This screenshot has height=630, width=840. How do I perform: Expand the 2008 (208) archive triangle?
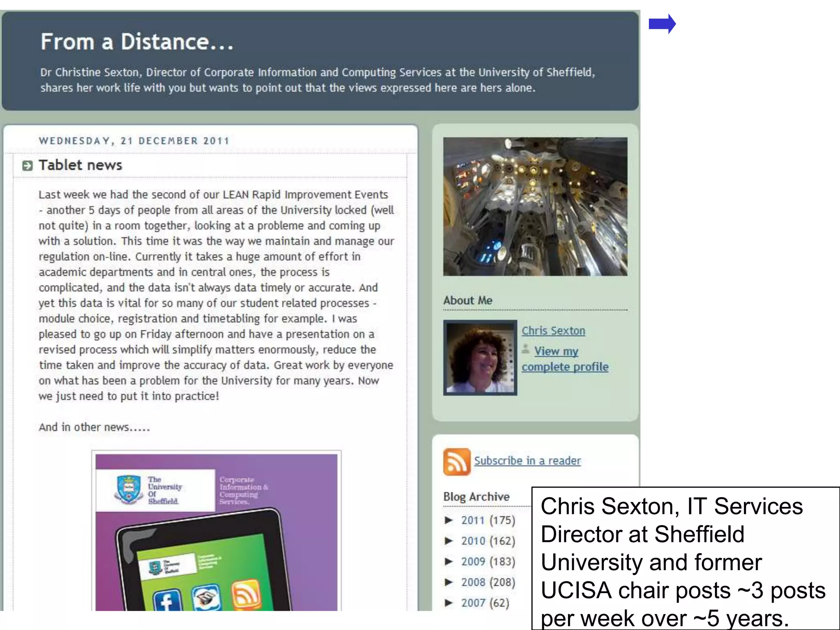click(449, 582)
